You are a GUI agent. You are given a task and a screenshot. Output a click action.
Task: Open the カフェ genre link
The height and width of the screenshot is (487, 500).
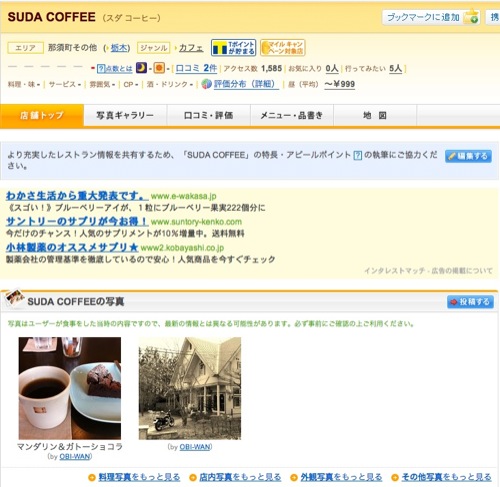[x=191, y=48]
